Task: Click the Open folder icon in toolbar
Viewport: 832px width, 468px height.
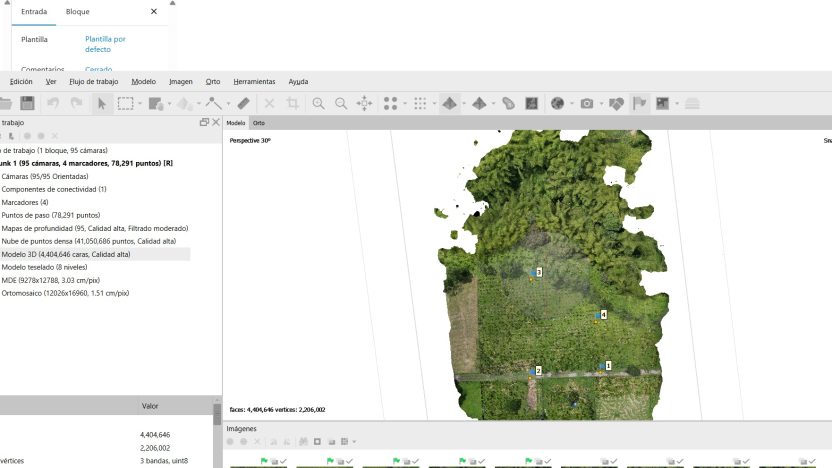Action: pyautogui.click(x=5, y=103)
